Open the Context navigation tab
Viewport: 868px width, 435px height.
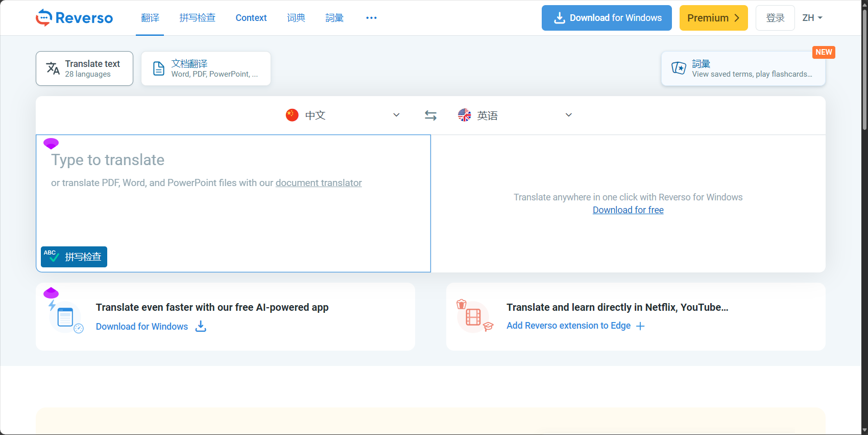[251, 18]
